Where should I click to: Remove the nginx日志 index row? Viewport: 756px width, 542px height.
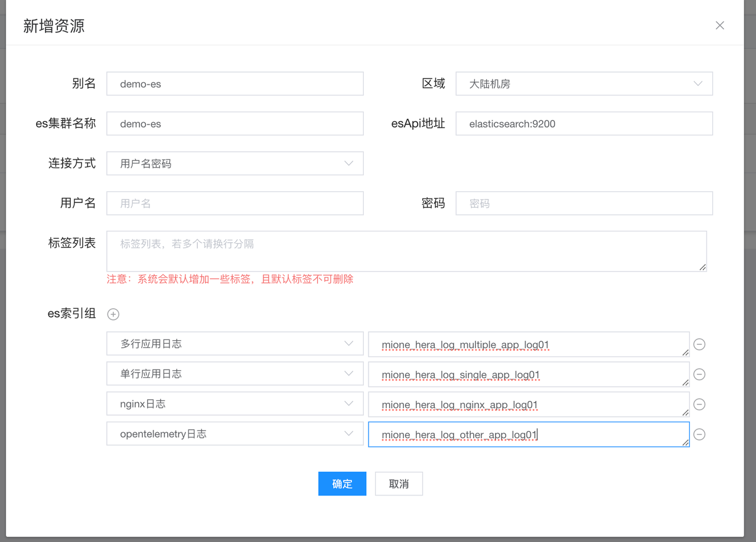click(x=699, y=404)
